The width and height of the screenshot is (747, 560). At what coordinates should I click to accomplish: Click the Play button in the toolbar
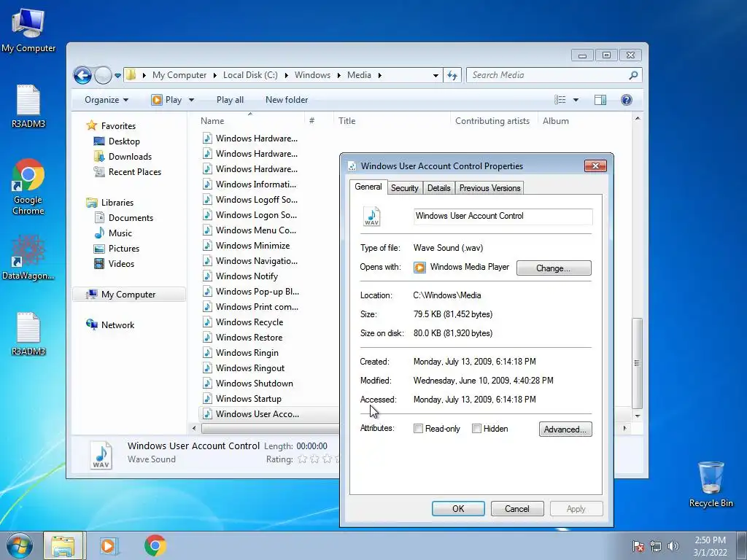coord(167,100)
